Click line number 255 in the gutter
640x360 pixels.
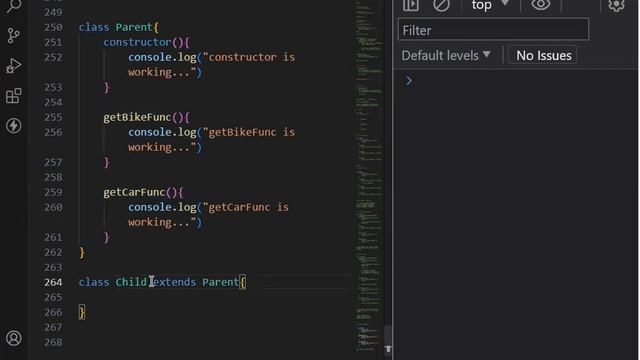click(x=53, y=118)
